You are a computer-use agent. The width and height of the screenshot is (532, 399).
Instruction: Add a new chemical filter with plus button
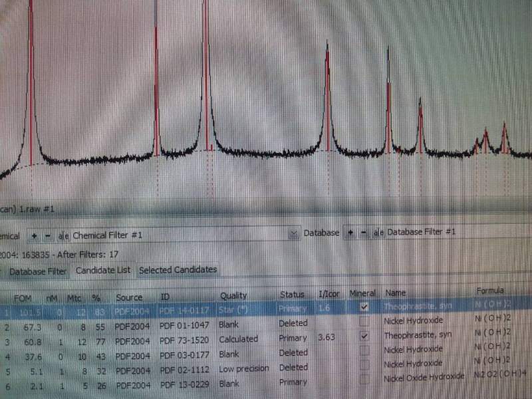pyautogui.click(x=35, y=236)
